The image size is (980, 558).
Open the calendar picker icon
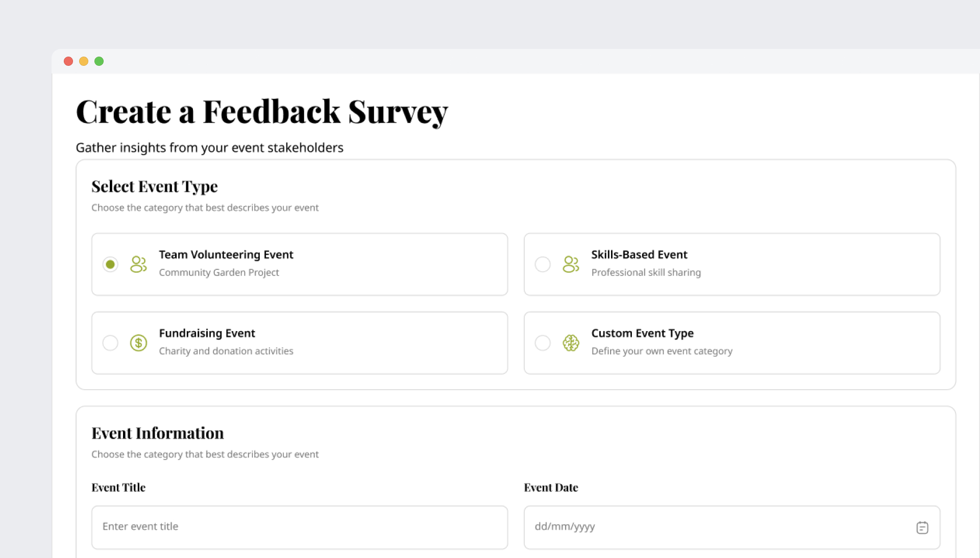(x=922, y=527)
